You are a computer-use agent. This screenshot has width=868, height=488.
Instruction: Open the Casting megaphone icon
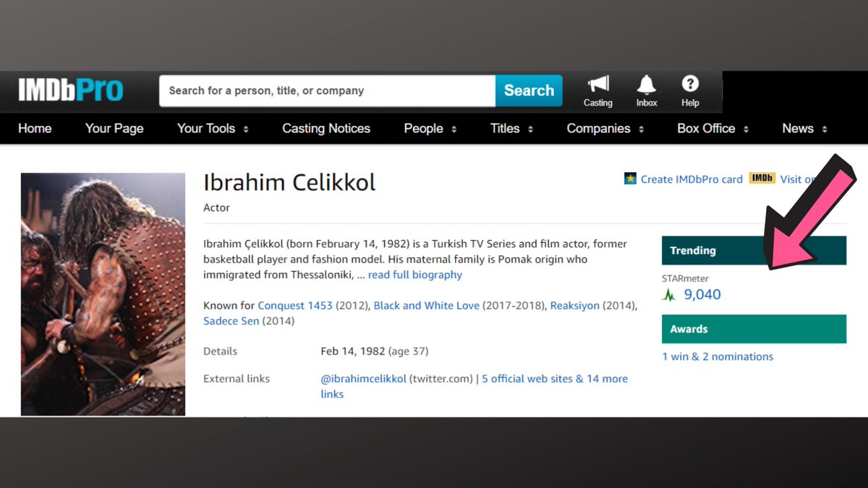point(598,84)
